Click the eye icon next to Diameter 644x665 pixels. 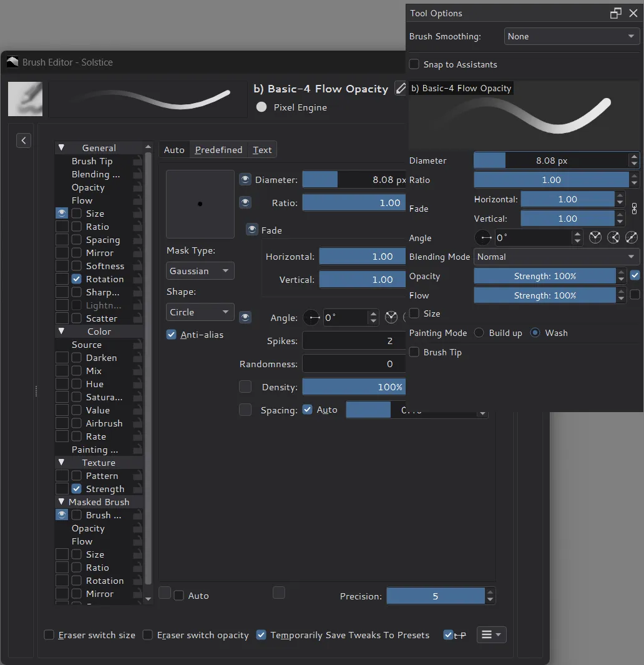(x=245, y=180)
